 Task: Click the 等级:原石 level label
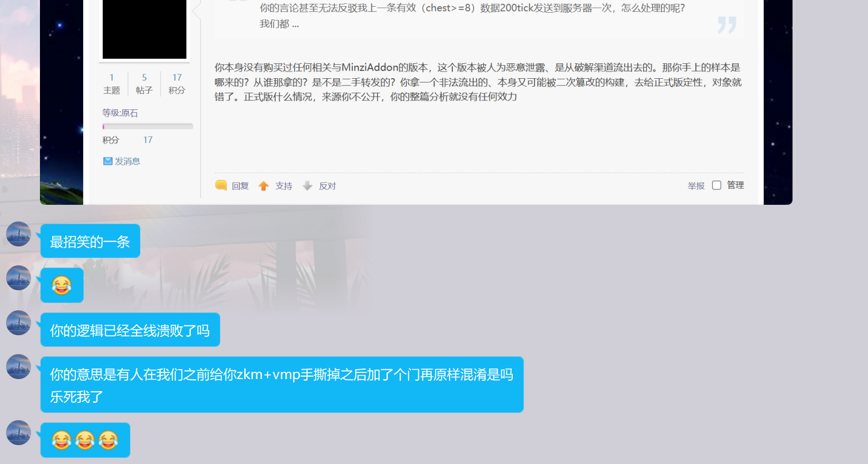[120, 113]
